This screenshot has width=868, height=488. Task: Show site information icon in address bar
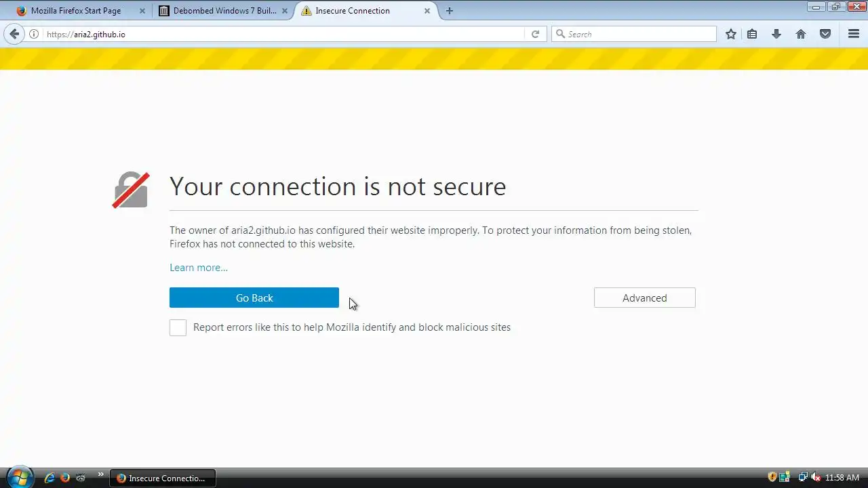(x=34, y=34)
